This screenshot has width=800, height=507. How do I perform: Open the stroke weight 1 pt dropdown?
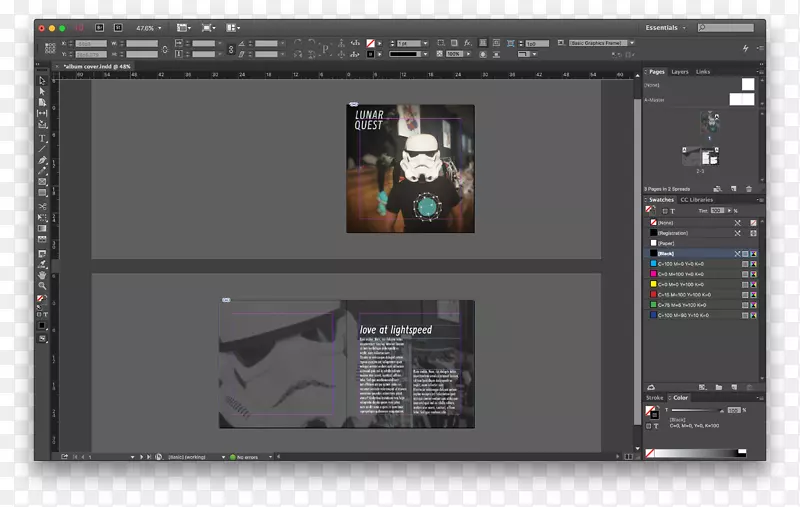(x=426, y=43)
